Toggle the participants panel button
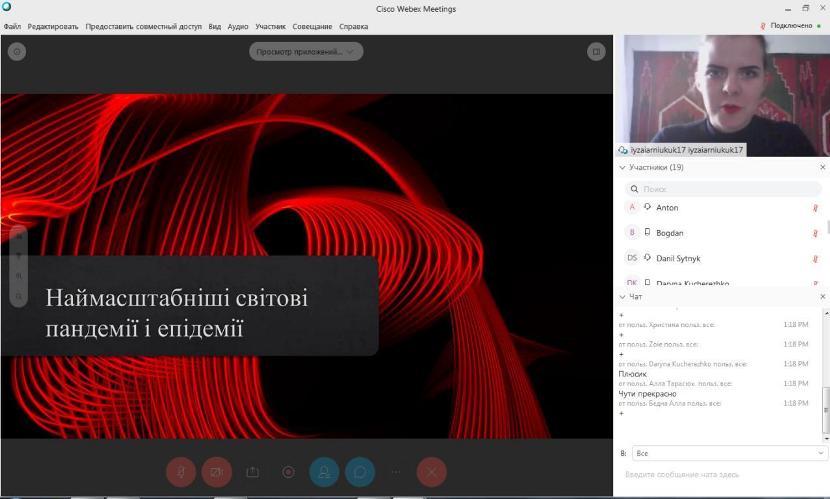 click(x=324, y=471)
